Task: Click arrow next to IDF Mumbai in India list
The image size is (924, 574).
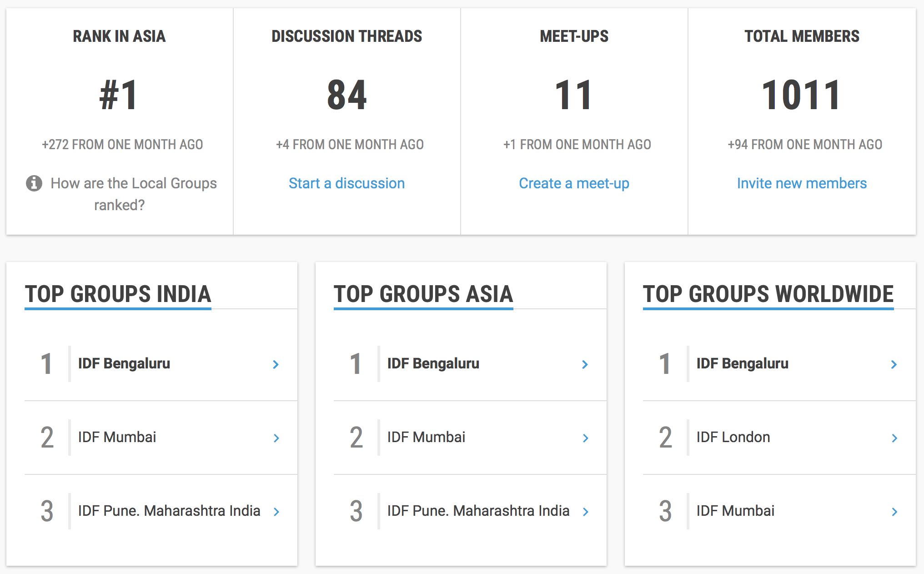Action: (x=276, y=438)
